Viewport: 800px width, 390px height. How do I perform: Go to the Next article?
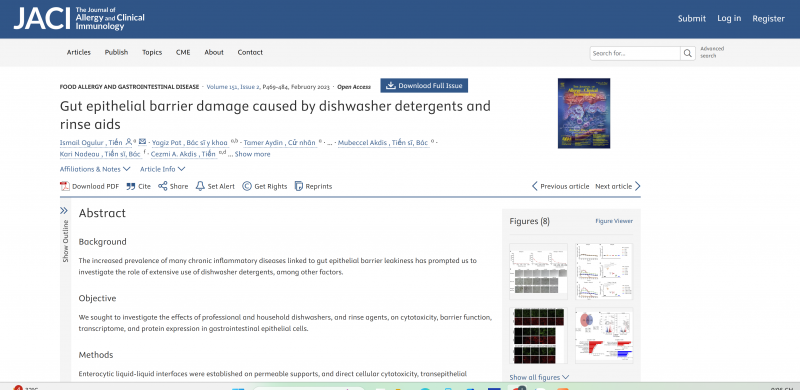click(x=618, y=186)
